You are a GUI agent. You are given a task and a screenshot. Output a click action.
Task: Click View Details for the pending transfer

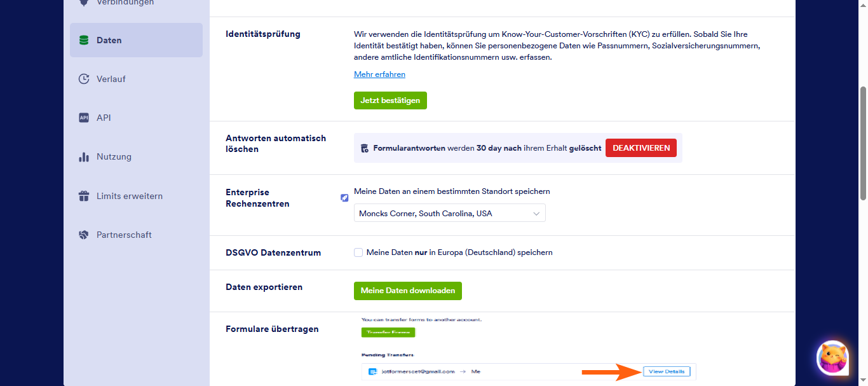(667, 371)
